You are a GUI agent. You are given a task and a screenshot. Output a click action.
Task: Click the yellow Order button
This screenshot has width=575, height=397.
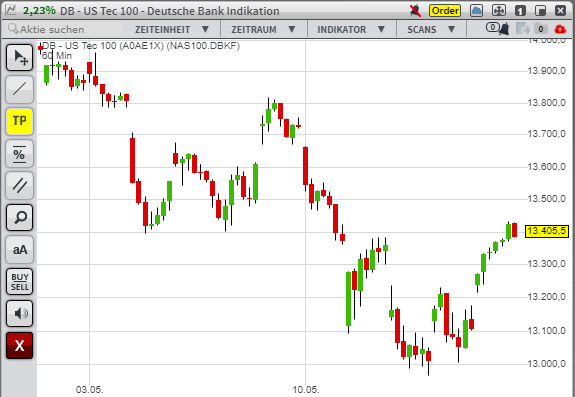445,11
